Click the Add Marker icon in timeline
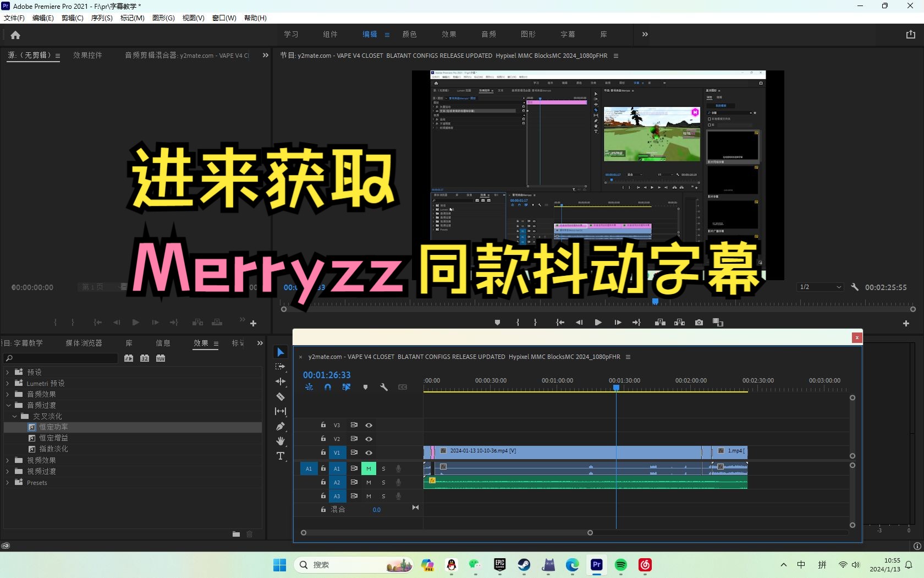This screenshot has width=924, height=578. 365,387
